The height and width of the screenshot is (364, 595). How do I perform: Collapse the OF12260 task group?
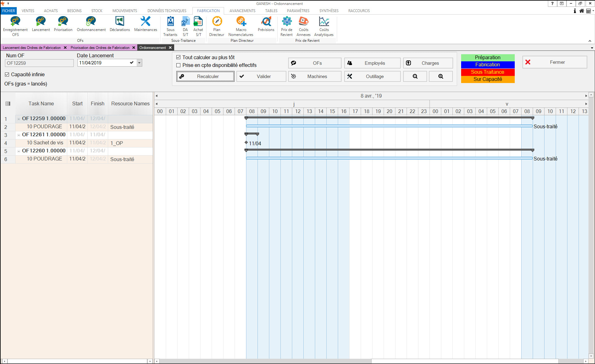(x=19, y=151)
